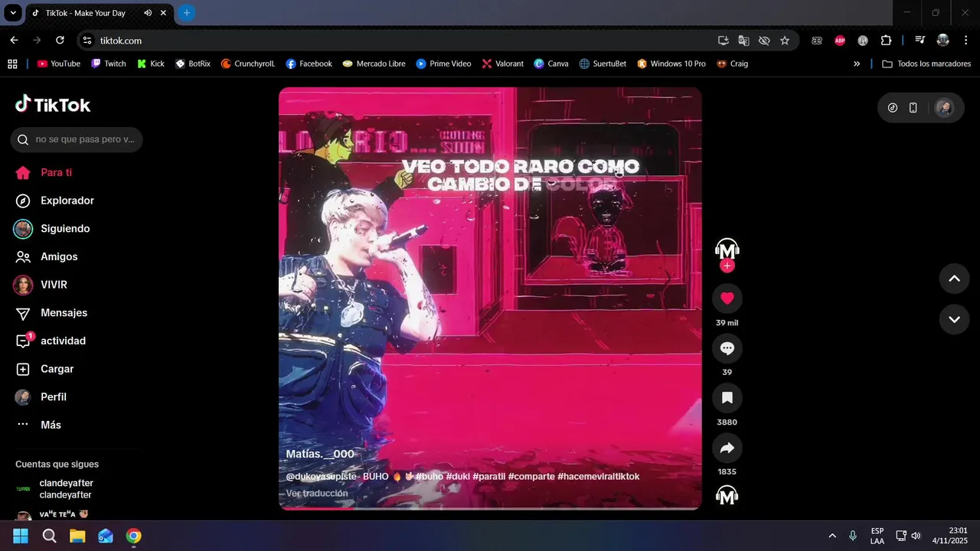Screen dimensions: 980x551
Task: Save video with bookmark icon
Action: (x=727, y=398)
